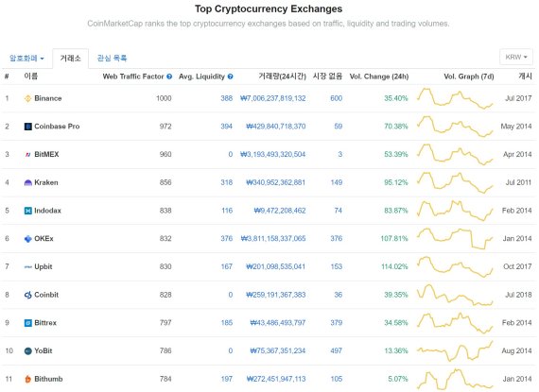Click the Coinbase Pro logo icon
The image size is (539, 392).
click(x=27, y=127)
